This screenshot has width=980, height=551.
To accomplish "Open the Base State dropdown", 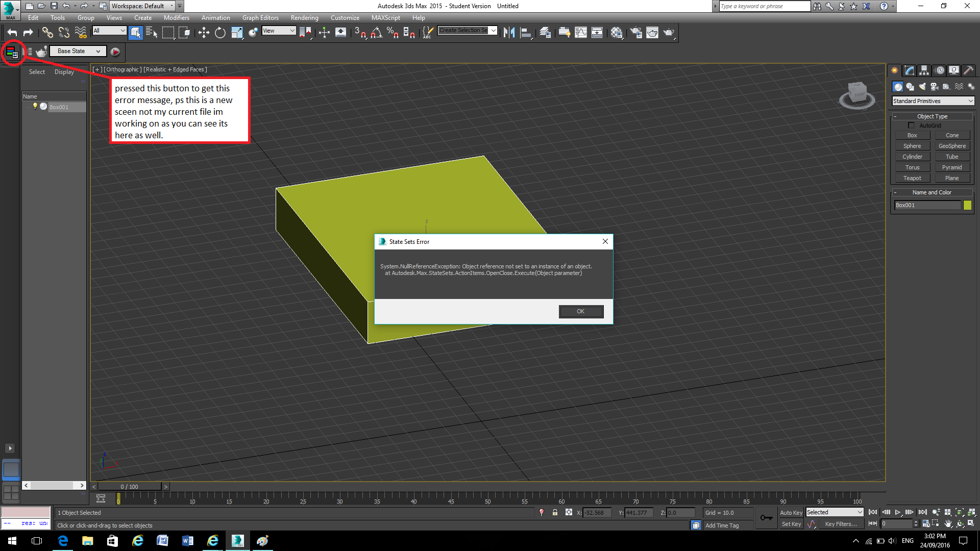I will click(78, 51).
